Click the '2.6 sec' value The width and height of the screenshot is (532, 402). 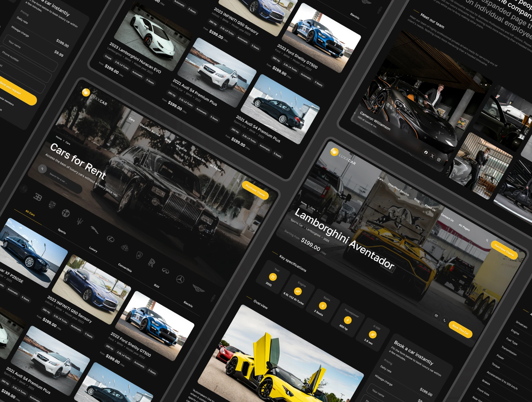tap(368, 341)
